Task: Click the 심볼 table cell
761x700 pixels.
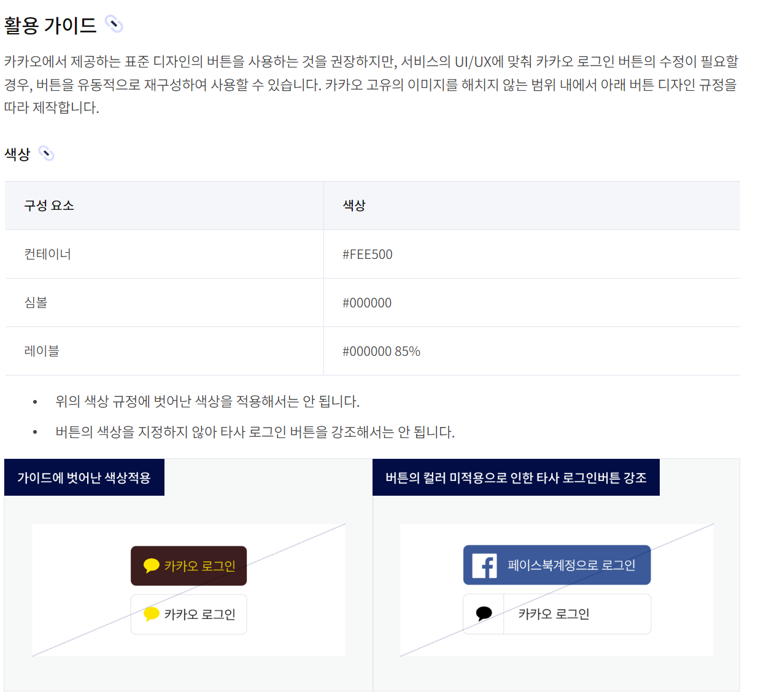Action: (x=164, y=302)
